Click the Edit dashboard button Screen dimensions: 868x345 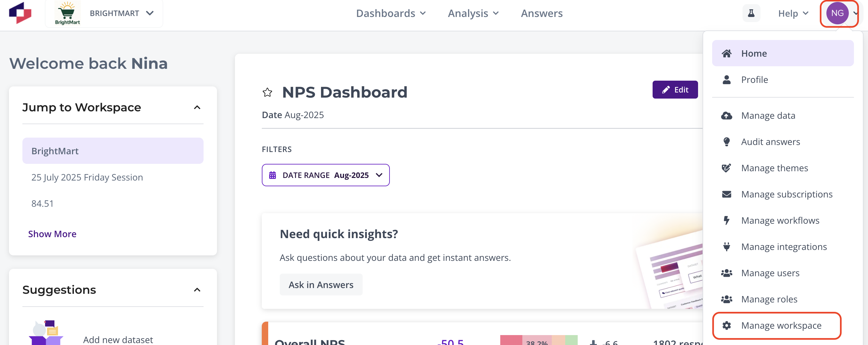[x=675, y=90]
